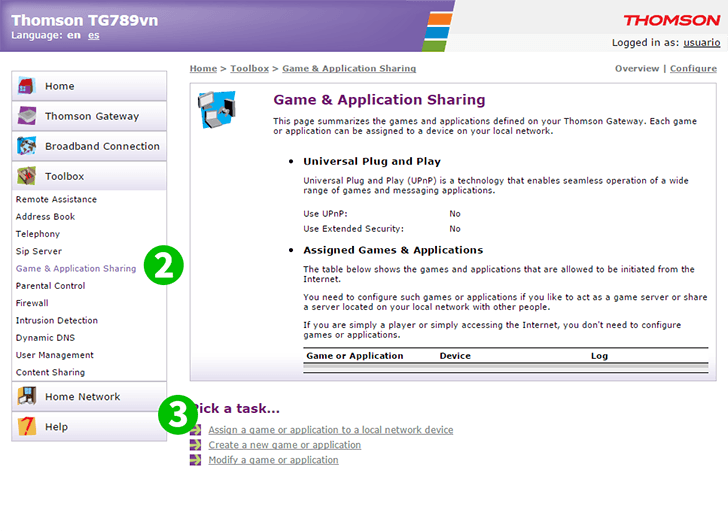
Task: Open Firewall settings
Action: click(32, 303)
